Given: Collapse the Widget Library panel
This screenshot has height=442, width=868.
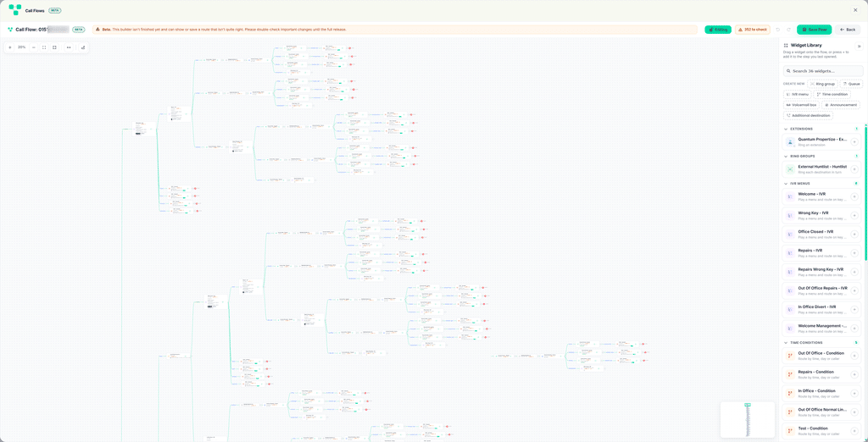Looking at the screenshot, I should click(860, 46).
